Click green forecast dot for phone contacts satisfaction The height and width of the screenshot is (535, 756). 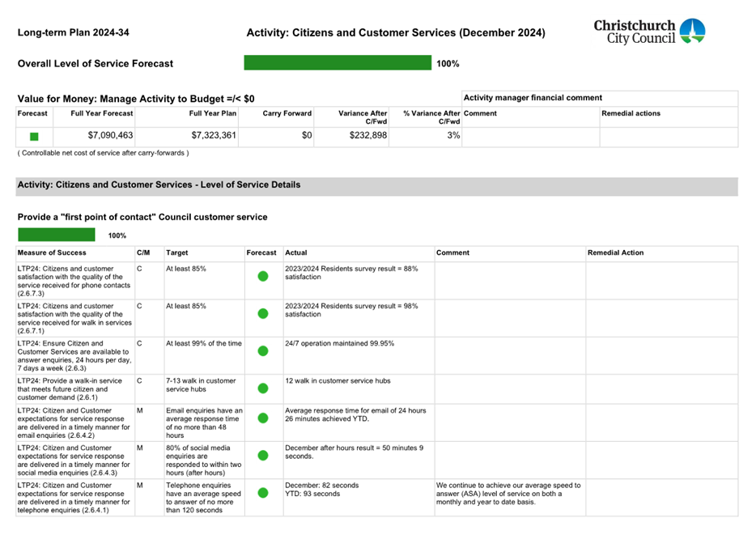pos(262,277)
